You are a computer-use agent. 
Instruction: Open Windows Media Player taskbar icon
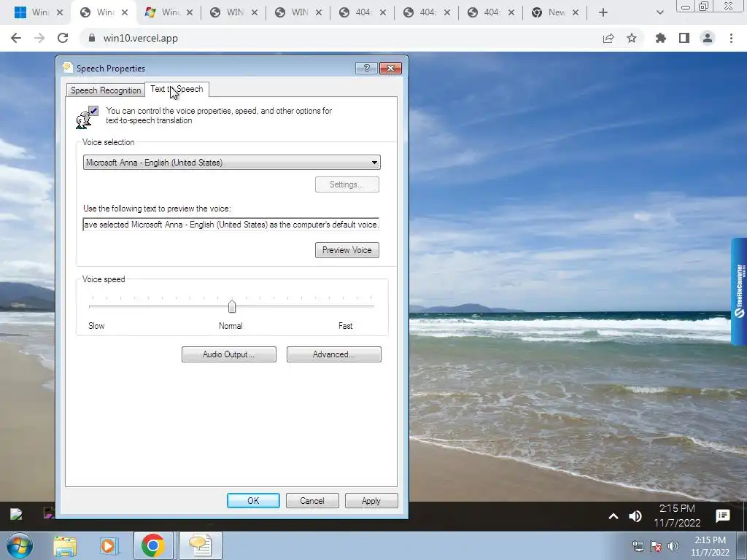pyautogui.click(x=108, y=546)
